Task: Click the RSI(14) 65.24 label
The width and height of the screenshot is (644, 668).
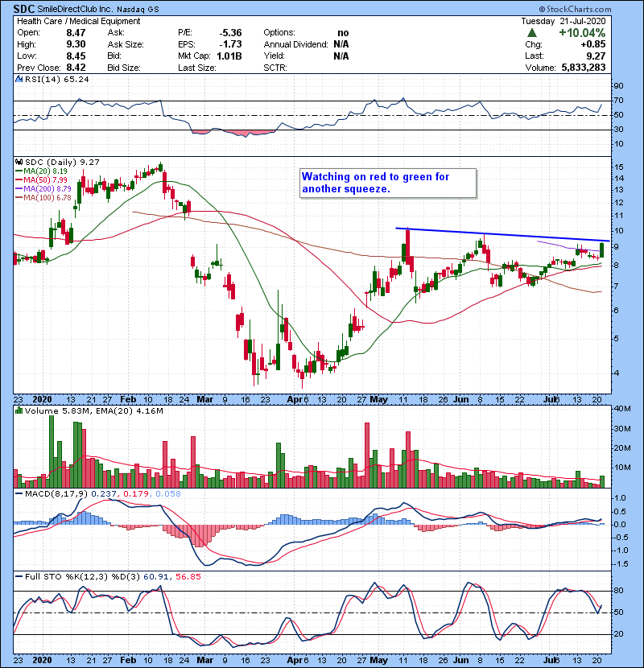Action: [x=56, y=79]
